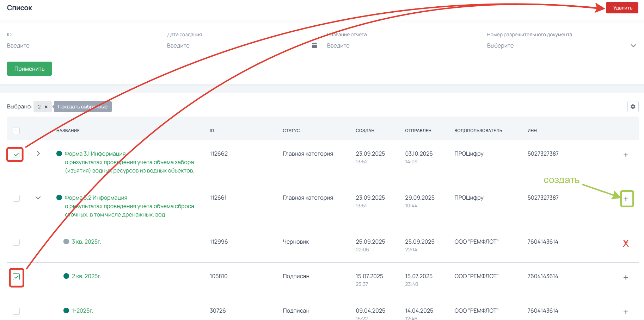Image resolution: width=644 pixels, height=320 pixels.
Task: Click the table settings gear icon
Action: (x=633, y=107)
